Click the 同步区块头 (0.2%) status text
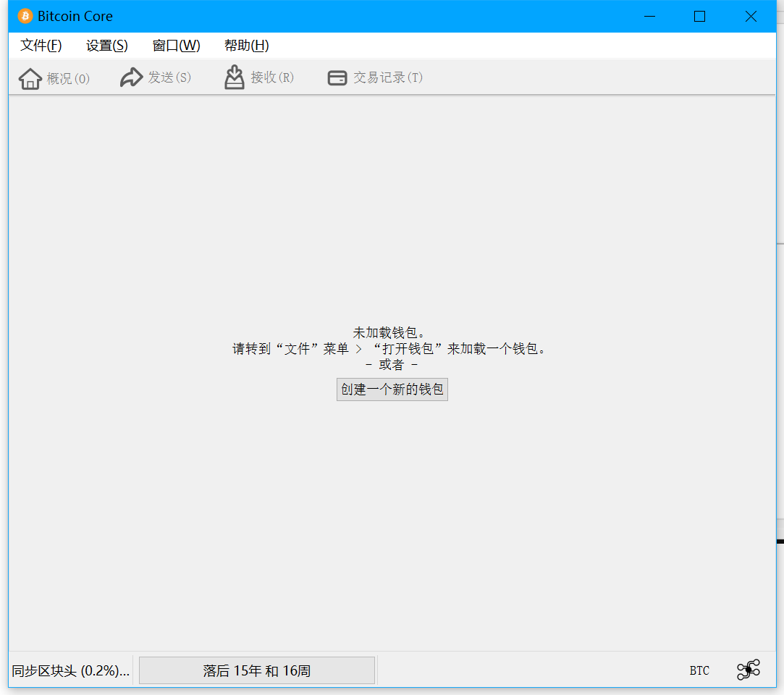The image size is (784, 695). pyautogui.click(x=70, y=670)
